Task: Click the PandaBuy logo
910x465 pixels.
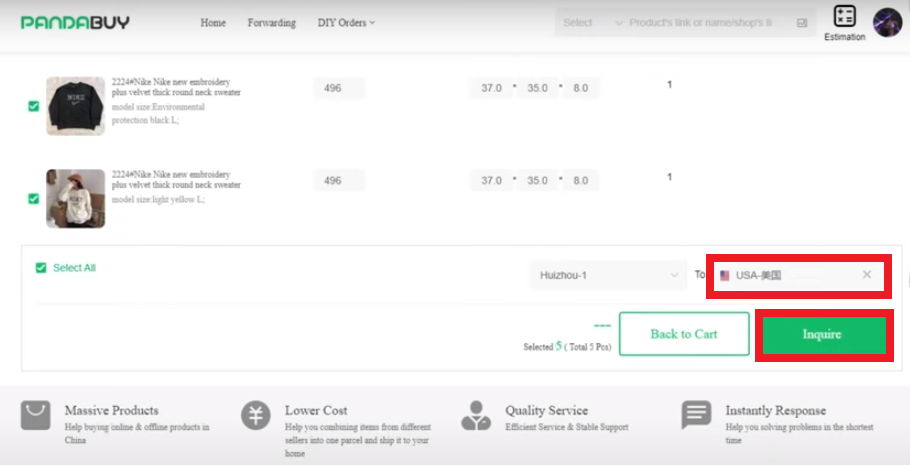Action: tap(75, 23)
